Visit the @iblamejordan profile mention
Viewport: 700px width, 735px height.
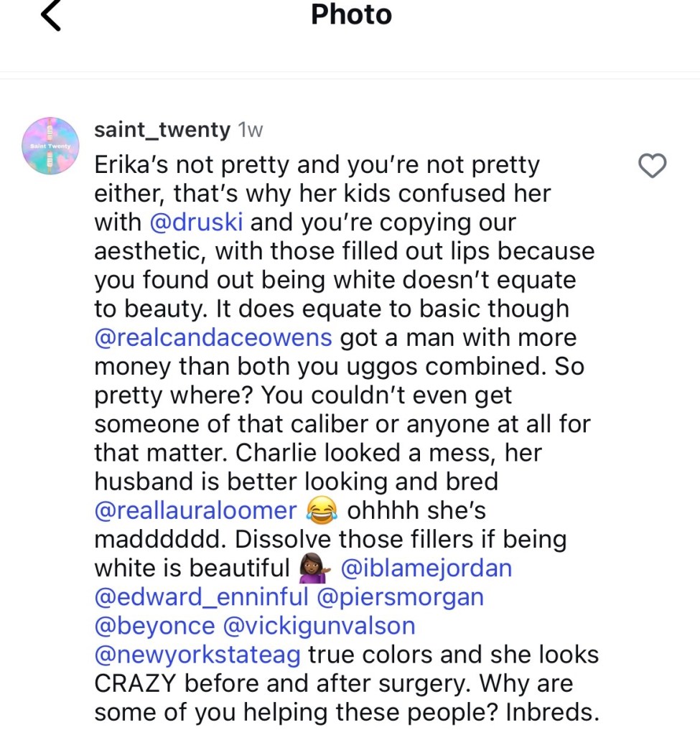coord(426,568)
